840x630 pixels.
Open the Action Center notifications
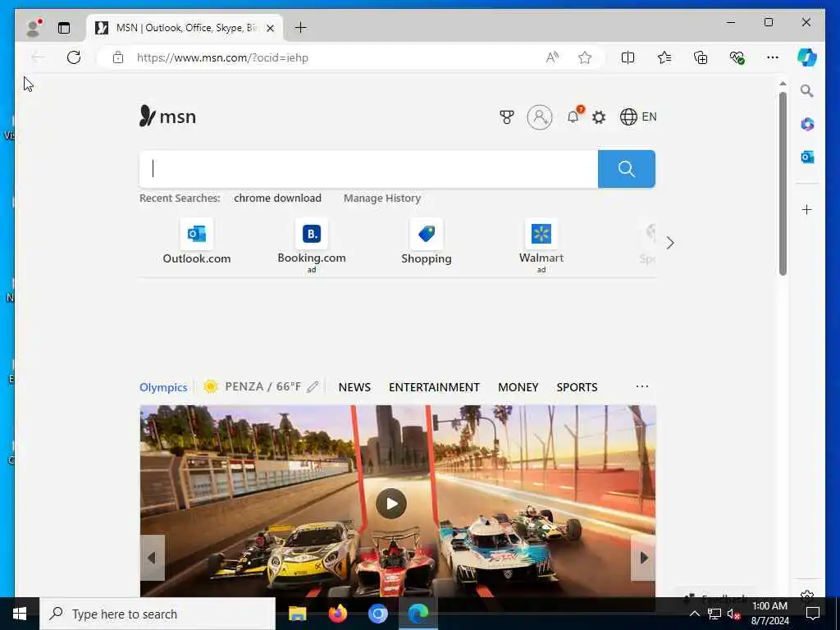[x=813, y=614]
